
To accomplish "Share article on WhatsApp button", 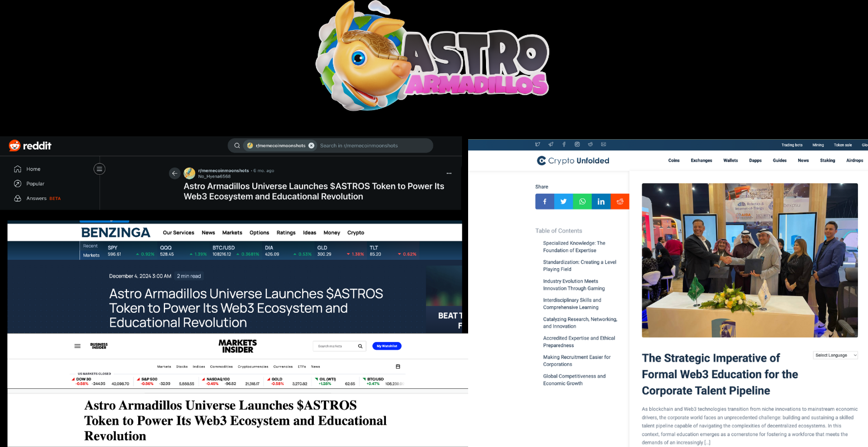I will click(582, 201).
